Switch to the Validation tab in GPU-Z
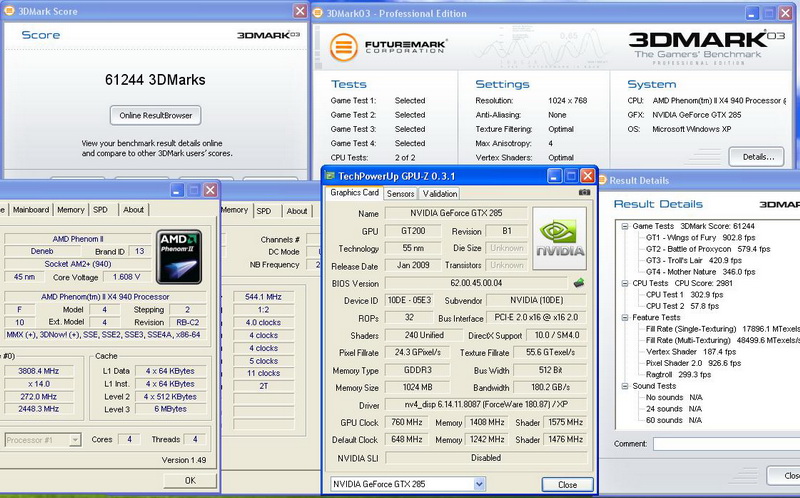800x498 pixels. point(440,194)
